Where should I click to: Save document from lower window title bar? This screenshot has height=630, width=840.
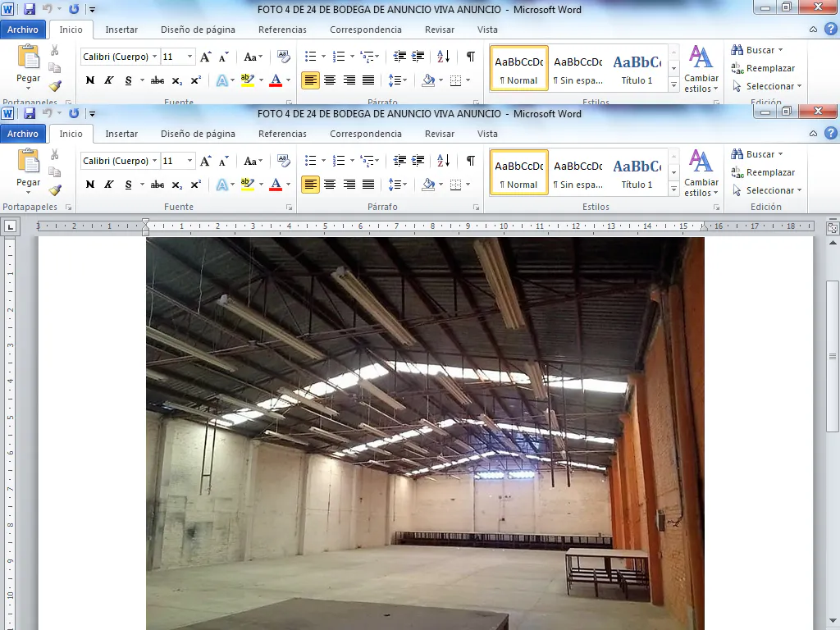29,113
